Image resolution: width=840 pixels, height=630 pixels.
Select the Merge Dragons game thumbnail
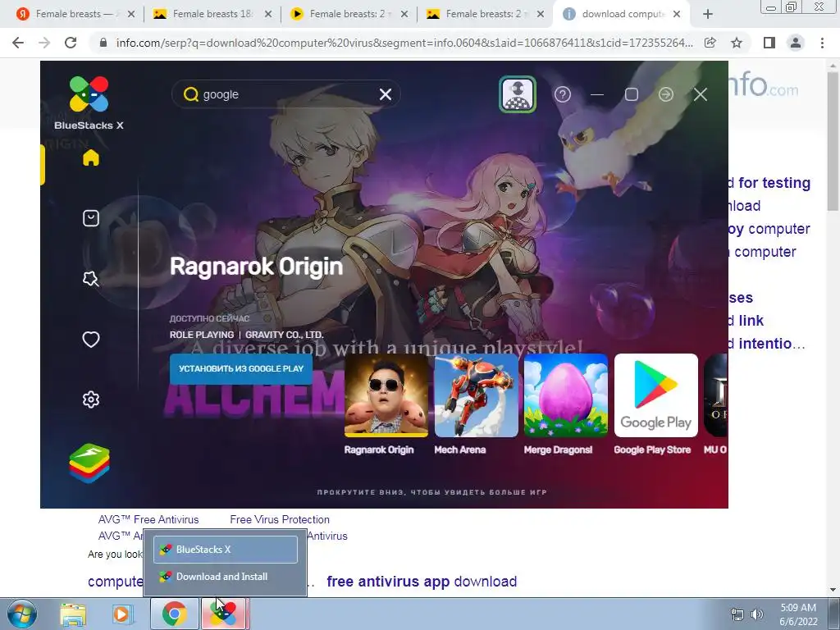[x=566, y=395]
